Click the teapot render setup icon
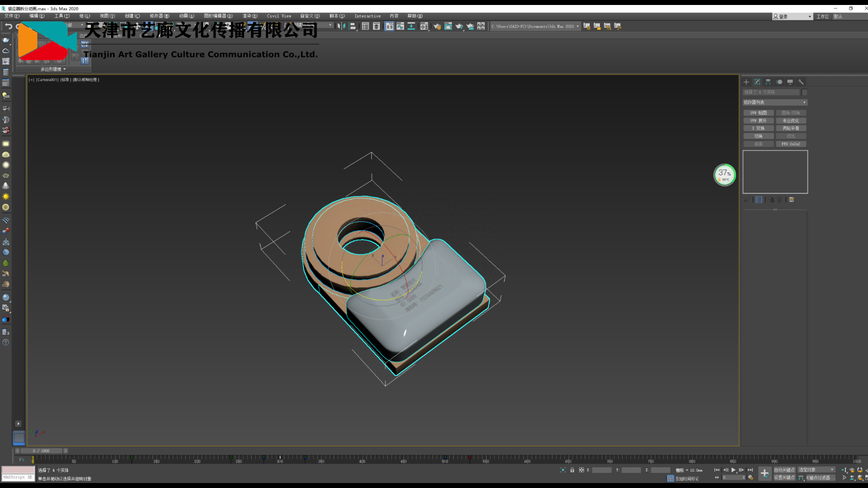Screen dimensions: 868x488 [x=437, y=26]
